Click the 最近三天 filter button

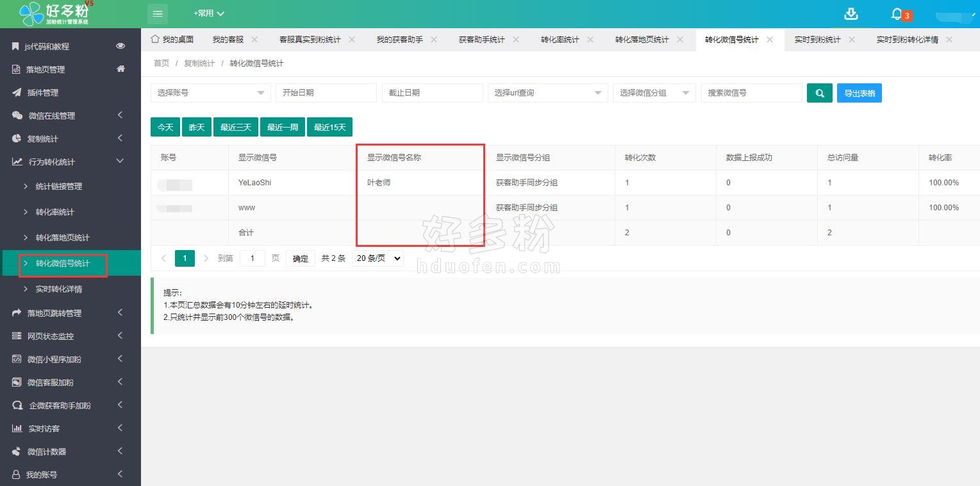click(236, 127)
